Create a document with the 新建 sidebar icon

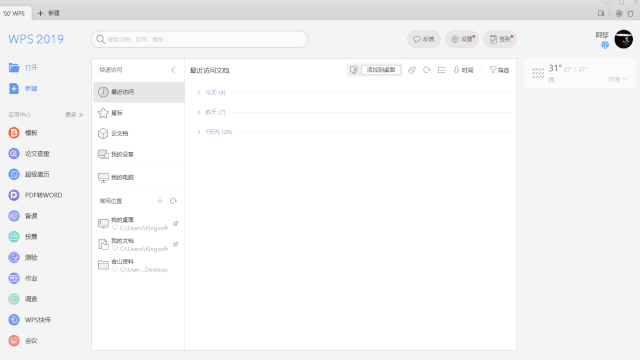[14, 89]
